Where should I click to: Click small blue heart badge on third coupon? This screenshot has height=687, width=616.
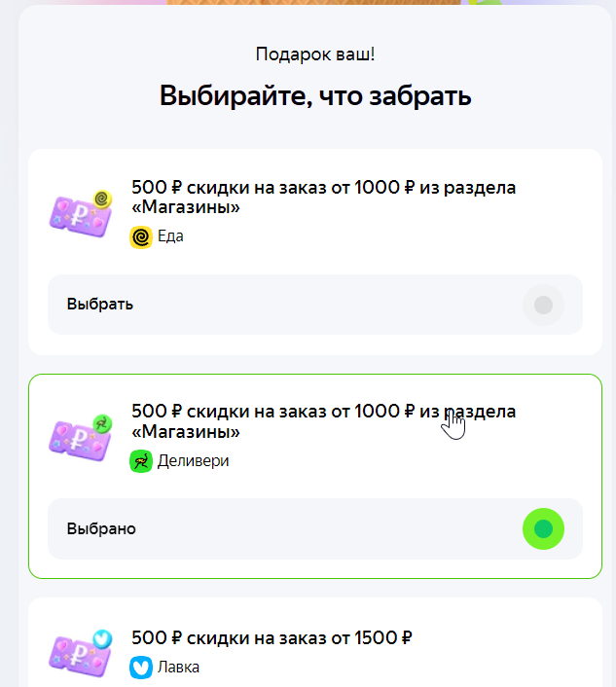[x=102, y=638]
